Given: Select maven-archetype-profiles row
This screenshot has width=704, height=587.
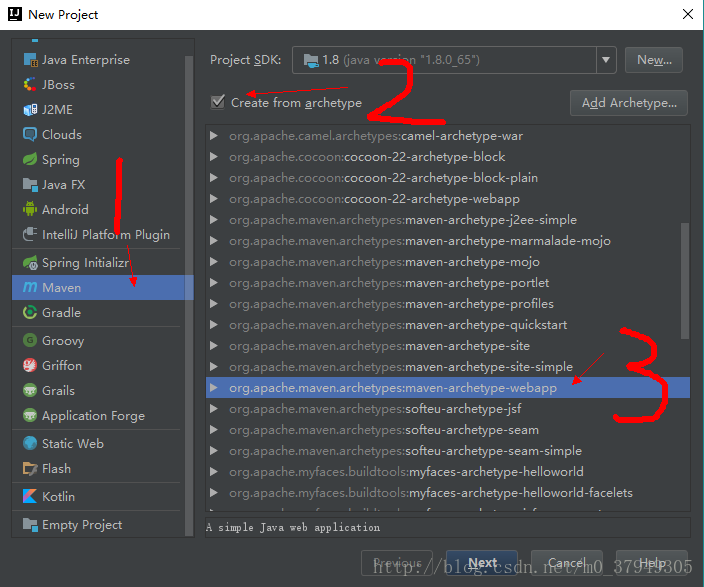Looking at the screenshot, I should pyautogui.click(x=448, y=304).
